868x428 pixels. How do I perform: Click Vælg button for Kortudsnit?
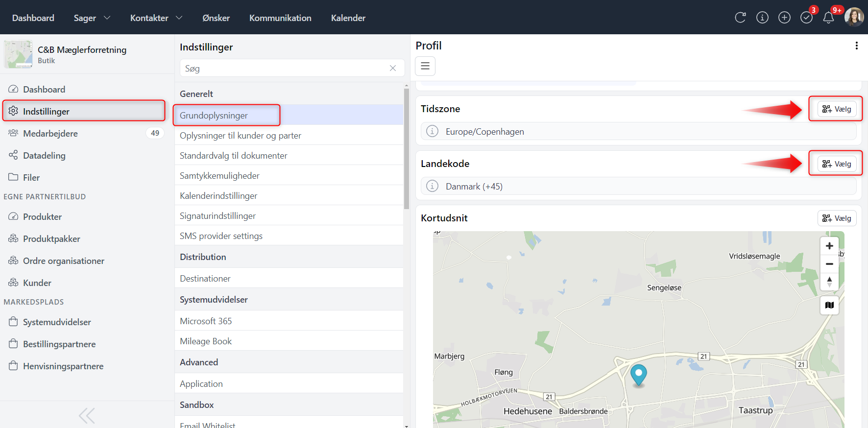(x=837, y=218)
